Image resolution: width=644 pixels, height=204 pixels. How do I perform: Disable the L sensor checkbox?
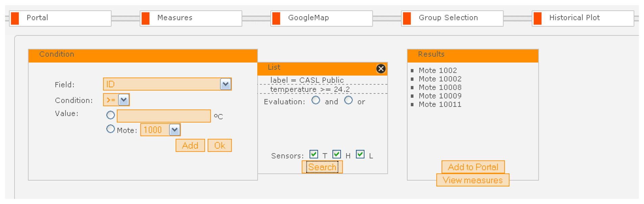pyautogui.click(x=360, y=154)
